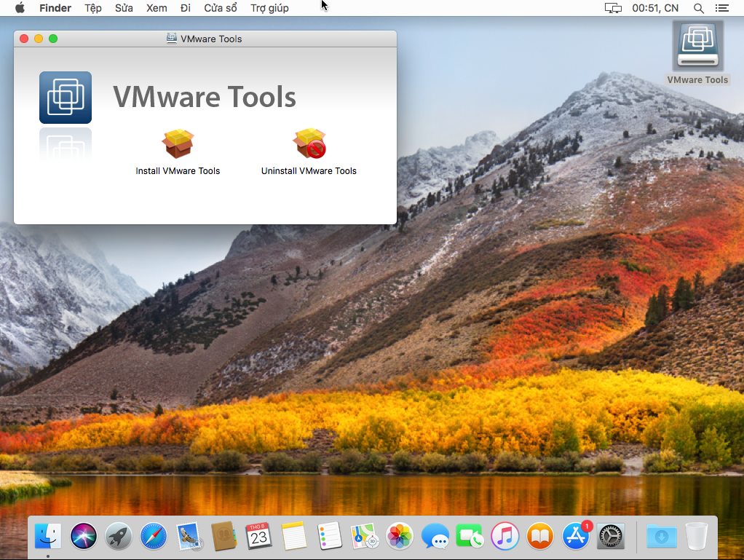Open Spotlight search magnifier in menu bar
The width and height of the screenshot is (744, 560).
tap(698, 8)
